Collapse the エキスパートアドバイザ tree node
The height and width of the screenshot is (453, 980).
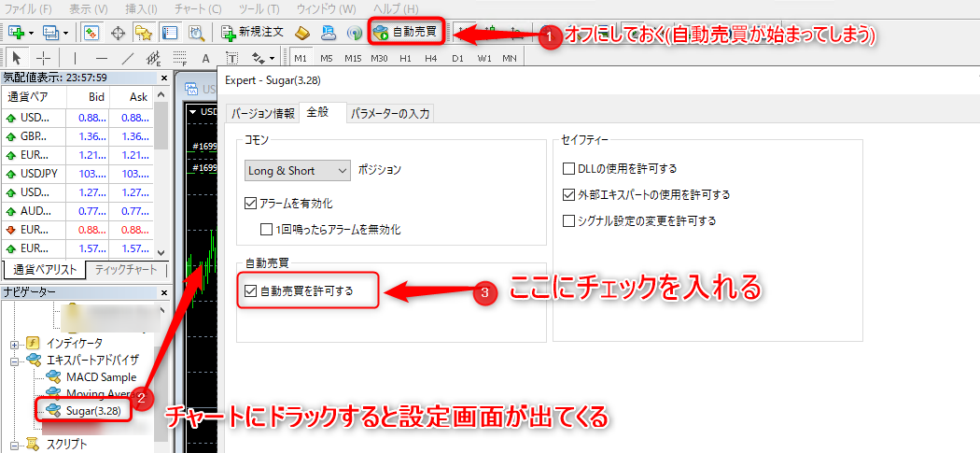(x=16, y=360)
